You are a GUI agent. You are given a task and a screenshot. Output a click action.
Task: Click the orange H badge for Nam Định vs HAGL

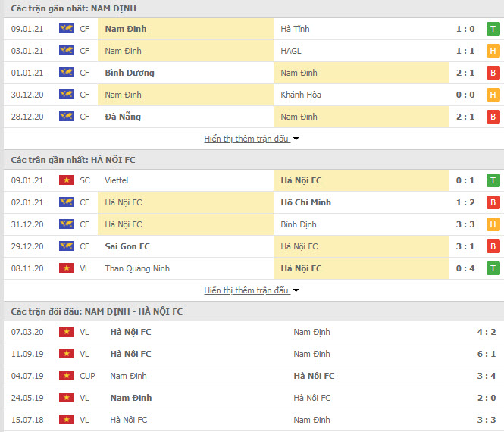click(x=493, y=51)
